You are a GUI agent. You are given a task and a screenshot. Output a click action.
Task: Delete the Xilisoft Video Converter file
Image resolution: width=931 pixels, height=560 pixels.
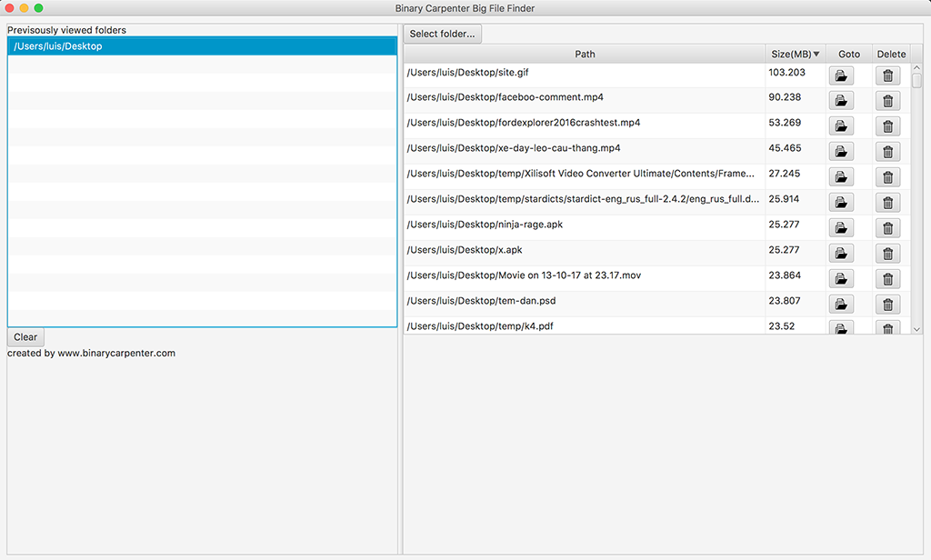[x=887, y=177]
